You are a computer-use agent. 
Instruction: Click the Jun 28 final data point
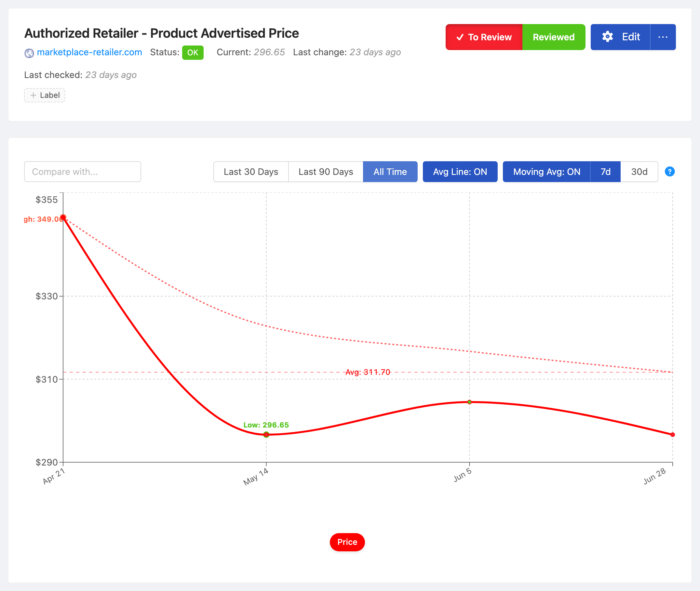(672, 435)
